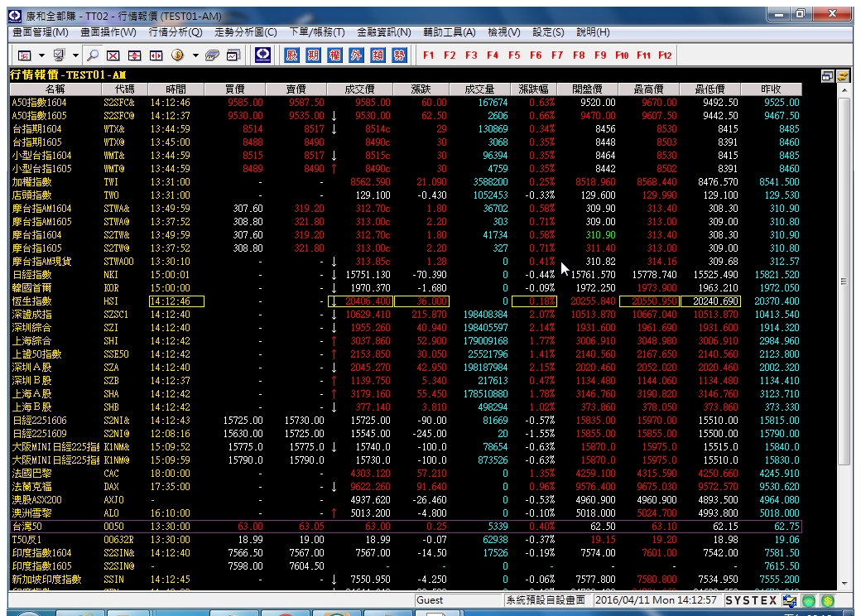Select the 股 (stocks) blue toolbar button
The height and width of the screenshot is (616, 861).
click(291, 55)
